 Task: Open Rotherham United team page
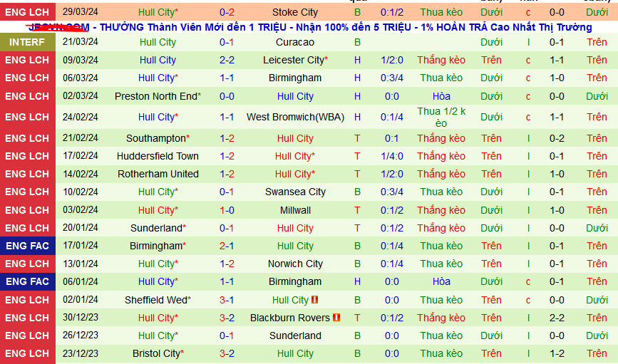click(x=158, y=174)
